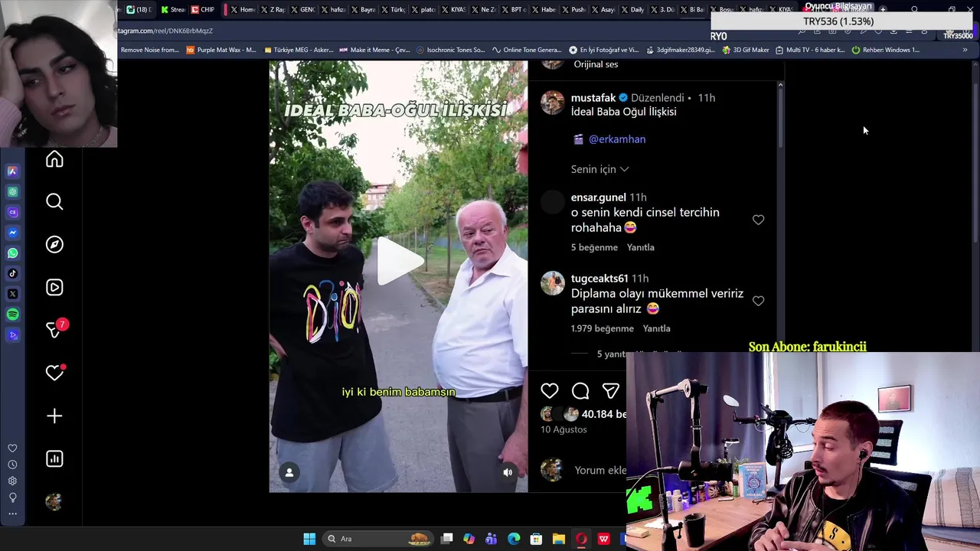Open Opera sidebar history clock icon
The height and width of the screenshot is (551, 980).
tap(12, 465)
